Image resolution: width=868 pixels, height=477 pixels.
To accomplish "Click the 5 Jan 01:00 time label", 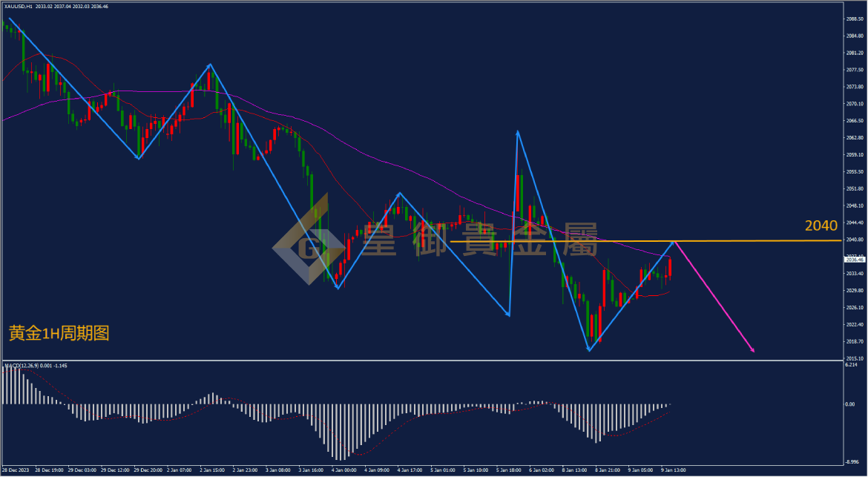I will point(444,470).
